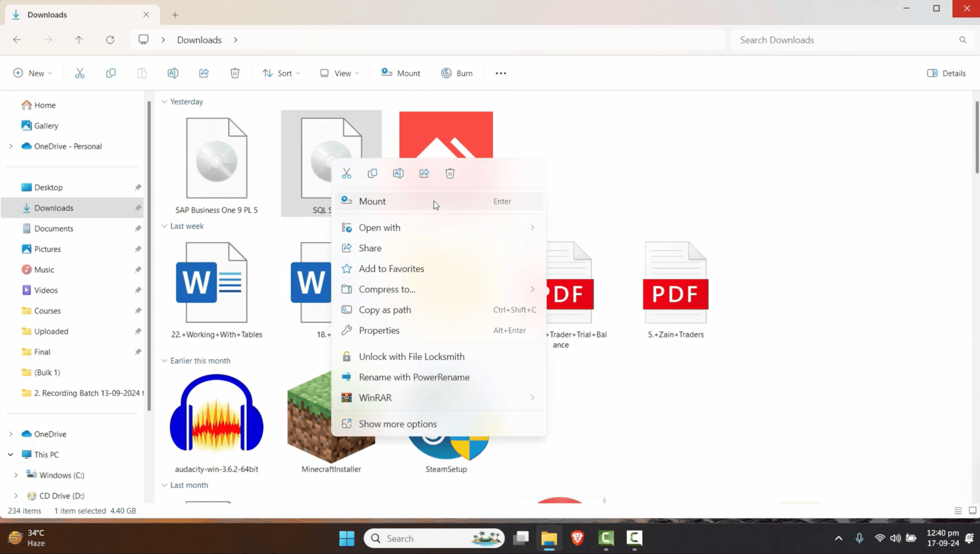980x554 pixels.
Task: Click the Refresh icon next to address bar
Action: click(110, 40)
